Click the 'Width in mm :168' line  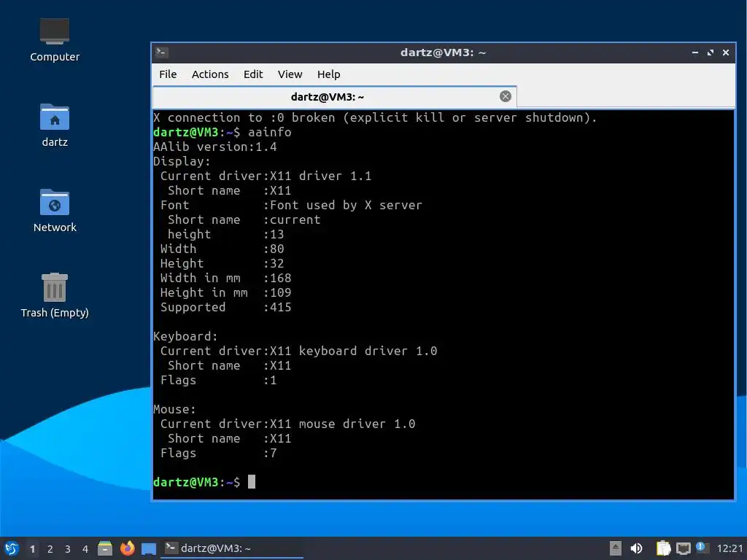point(226,278)
